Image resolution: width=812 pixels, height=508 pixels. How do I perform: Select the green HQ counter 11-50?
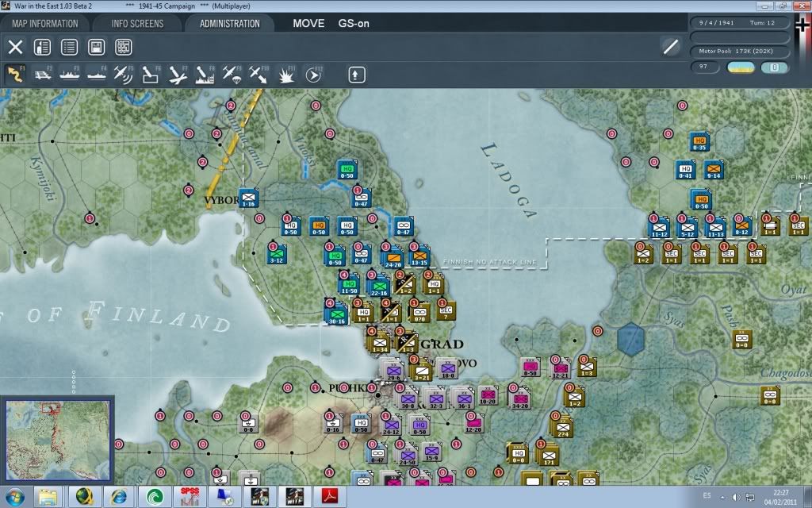pyautogui.click(x=350, y=283)
